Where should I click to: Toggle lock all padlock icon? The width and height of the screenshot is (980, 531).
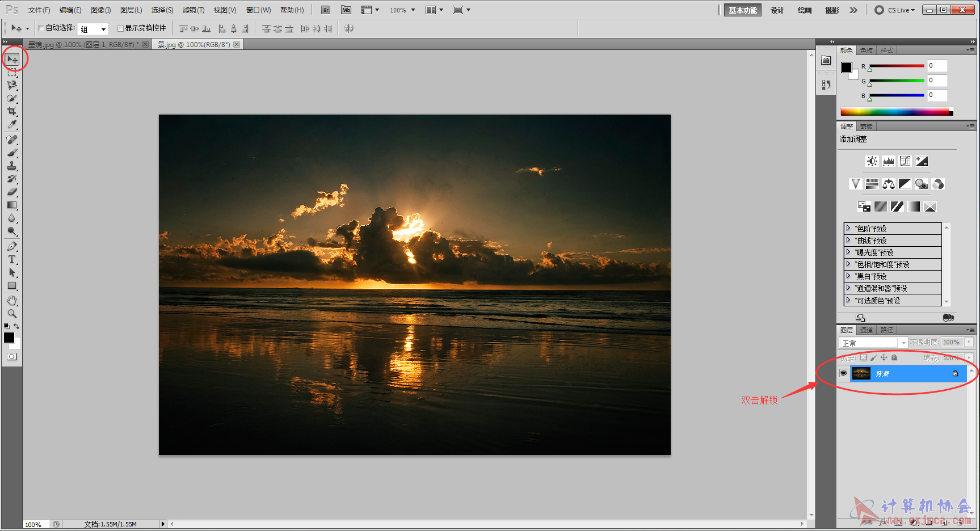coord(894,357)
